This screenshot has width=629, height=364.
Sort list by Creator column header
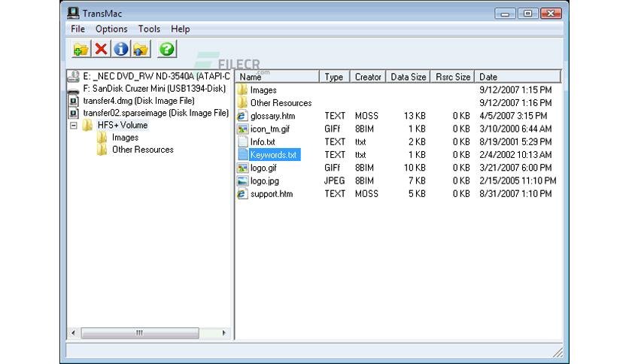(368, 77)
